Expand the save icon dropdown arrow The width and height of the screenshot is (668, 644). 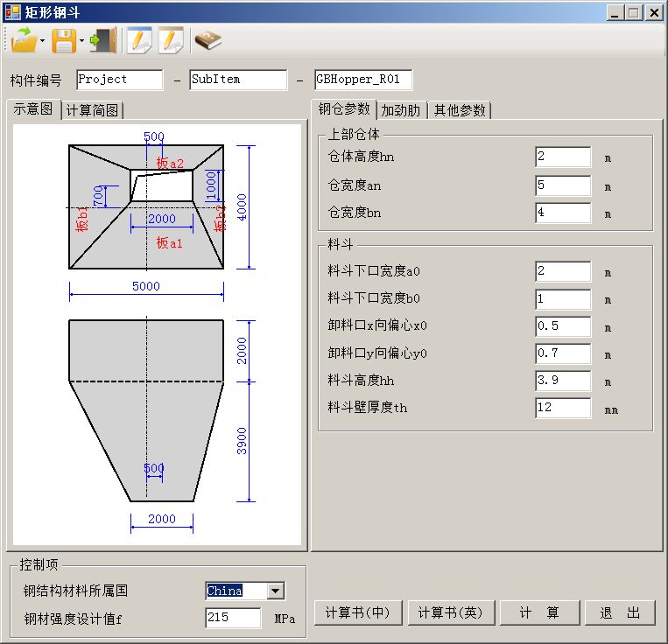[81, 40]
